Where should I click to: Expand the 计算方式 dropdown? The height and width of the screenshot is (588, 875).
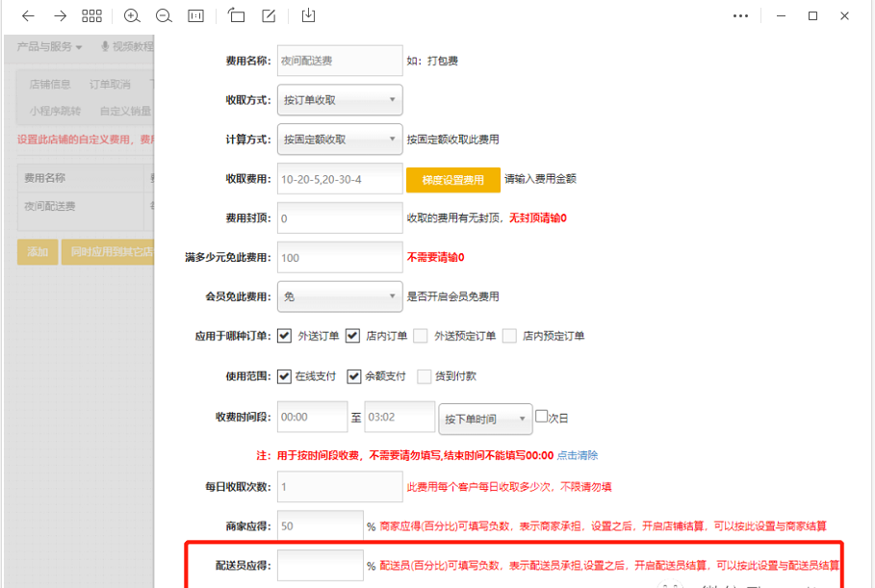pos(339,140)
